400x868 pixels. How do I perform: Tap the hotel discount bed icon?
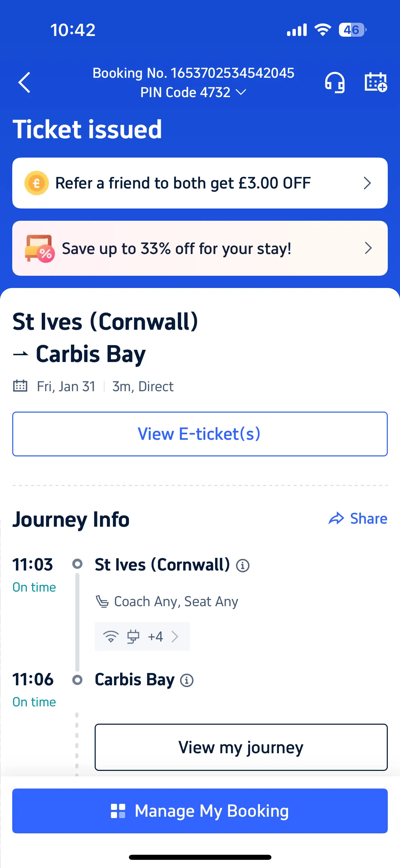coord(39,249)
